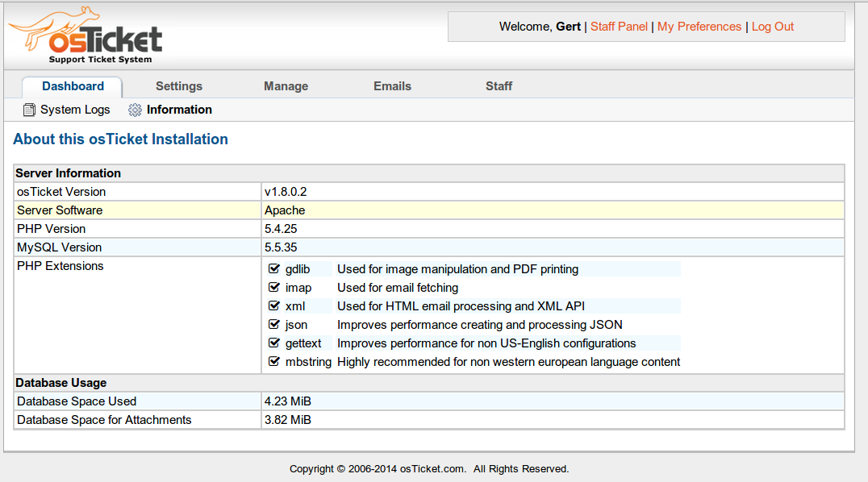Click the non US-English configurations description

pyautogui.click(x=486, y=343)
